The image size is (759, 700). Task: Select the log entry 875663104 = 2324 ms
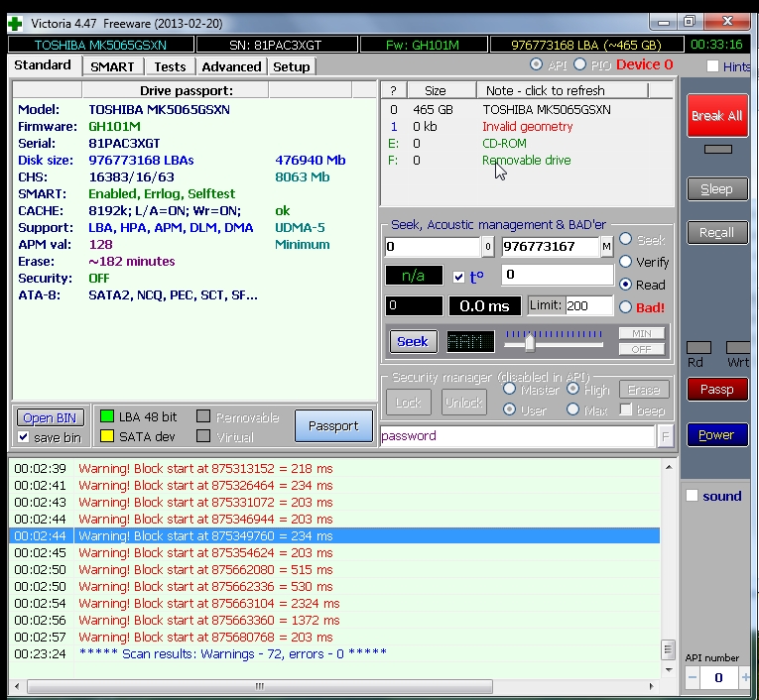(334, 603)
